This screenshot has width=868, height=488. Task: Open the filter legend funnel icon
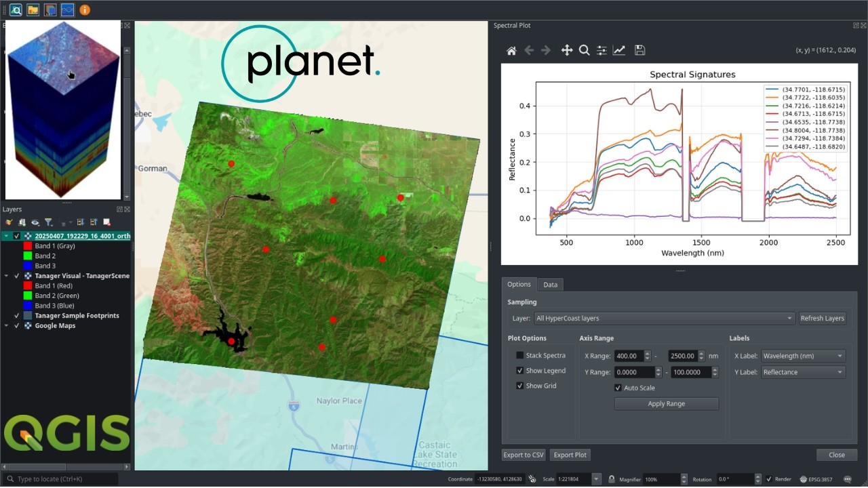pyautogui.click(x=49, y=222)
